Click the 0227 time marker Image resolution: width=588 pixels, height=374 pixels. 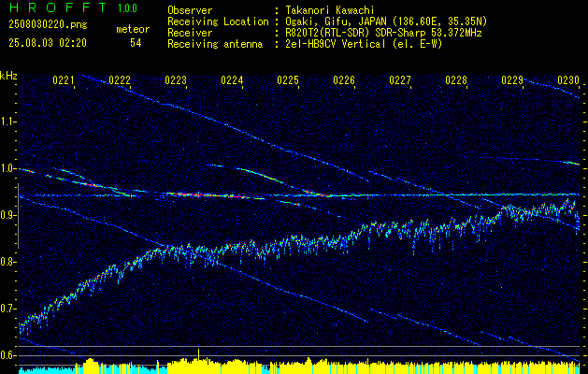[400, 79]
